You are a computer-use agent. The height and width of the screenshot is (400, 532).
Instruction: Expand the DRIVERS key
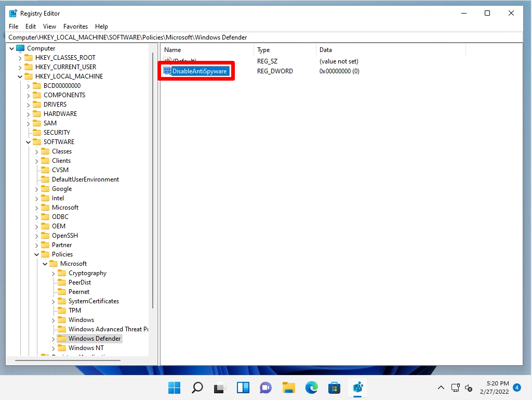(x=29, y=105)
